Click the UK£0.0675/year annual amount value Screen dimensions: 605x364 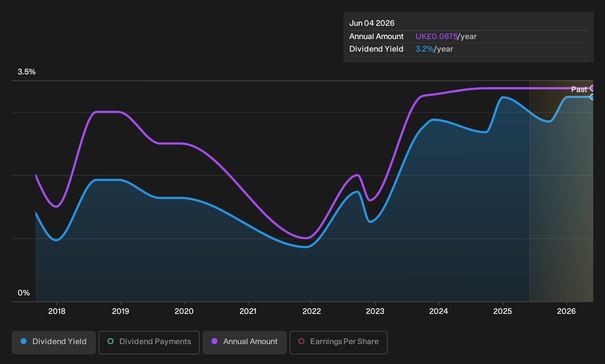(x=446, y=36)
